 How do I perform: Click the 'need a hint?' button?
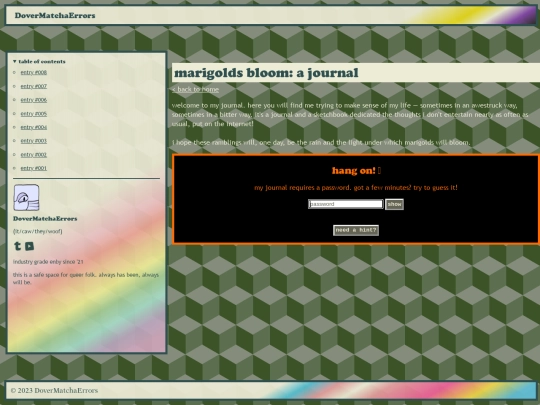(356, 230)
